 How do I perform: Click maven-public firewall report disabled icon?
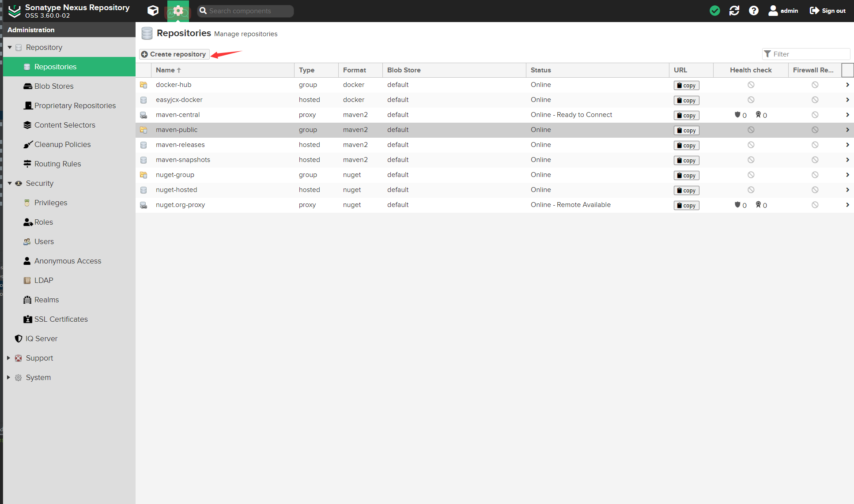815,130
